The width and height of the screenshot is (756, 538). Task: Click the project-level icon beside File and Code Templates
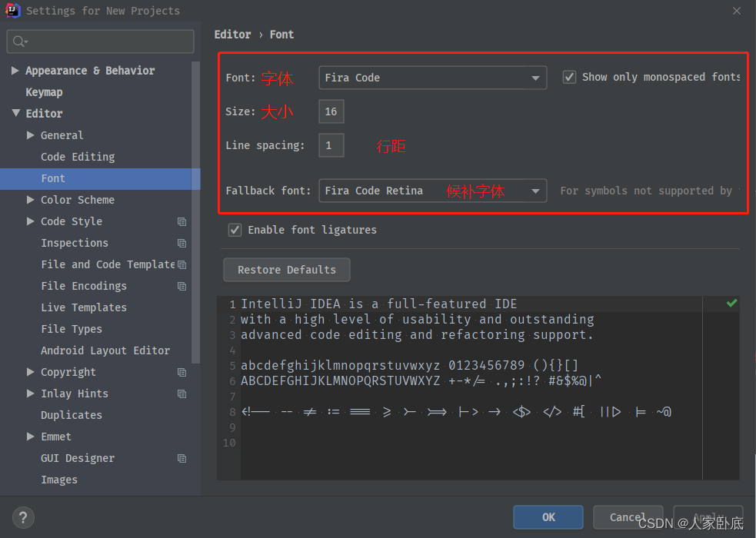pos(182,264)
